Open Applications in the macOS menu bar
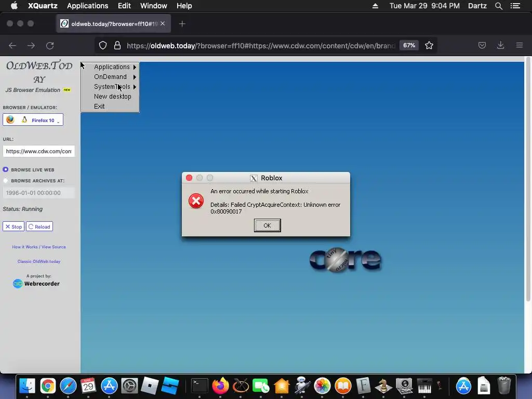 (x=87, y=6)
